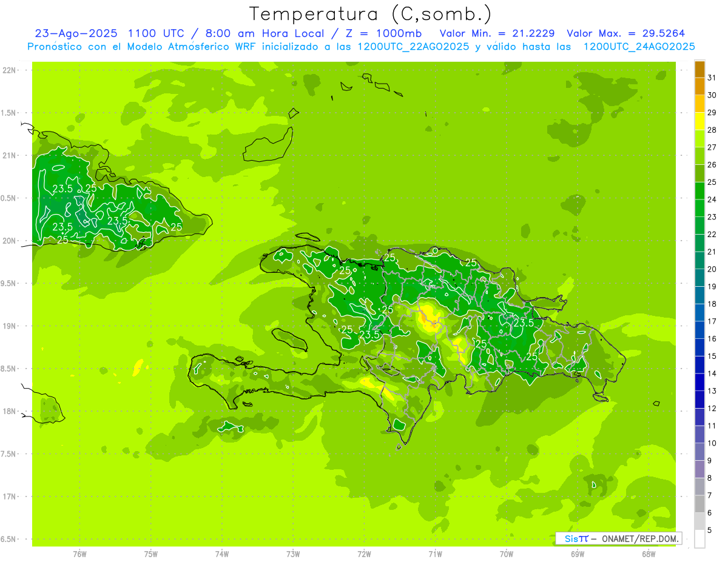Click the valid-until stamp "1200UTC_24AGO2025"
Image resolution: width=728 pixels, height=562 pixels.
point(639,47)
